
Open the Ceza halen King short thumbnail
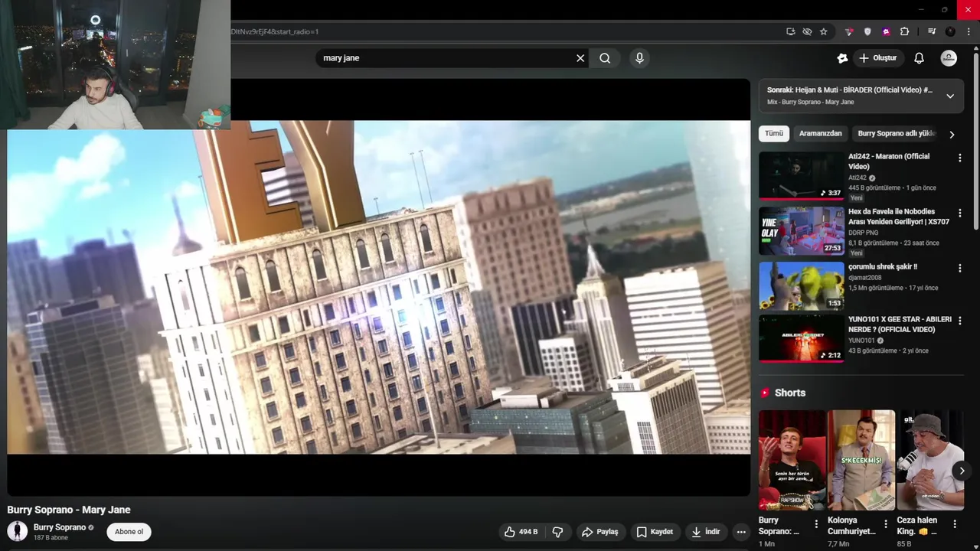[x=930, y=460]
